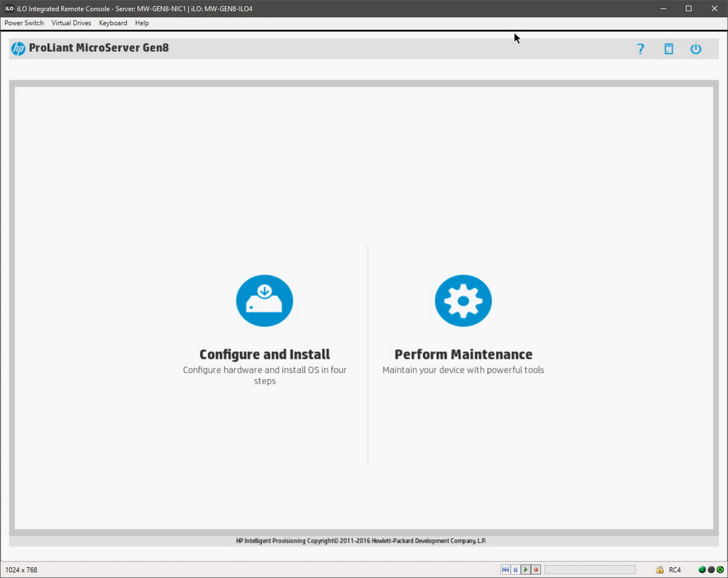This screenshot has width=728, height=578.
Task: Click the RC4 encryption label
Action: 675,569
